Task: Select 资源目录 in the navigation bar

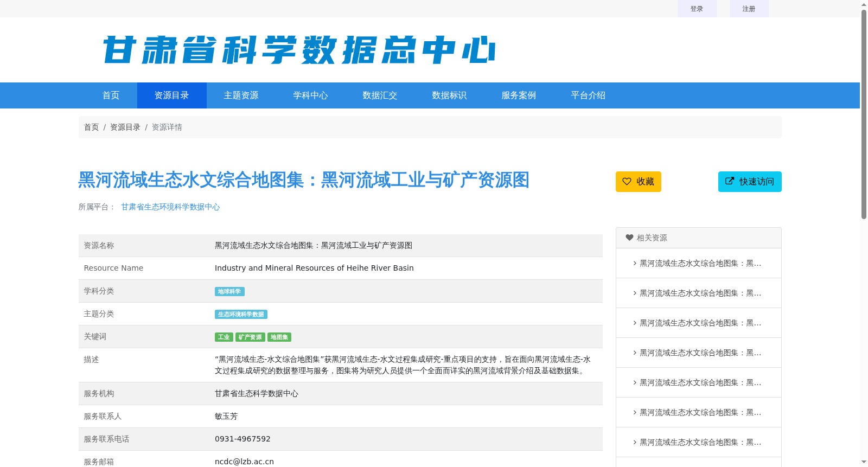Action: 171,95
